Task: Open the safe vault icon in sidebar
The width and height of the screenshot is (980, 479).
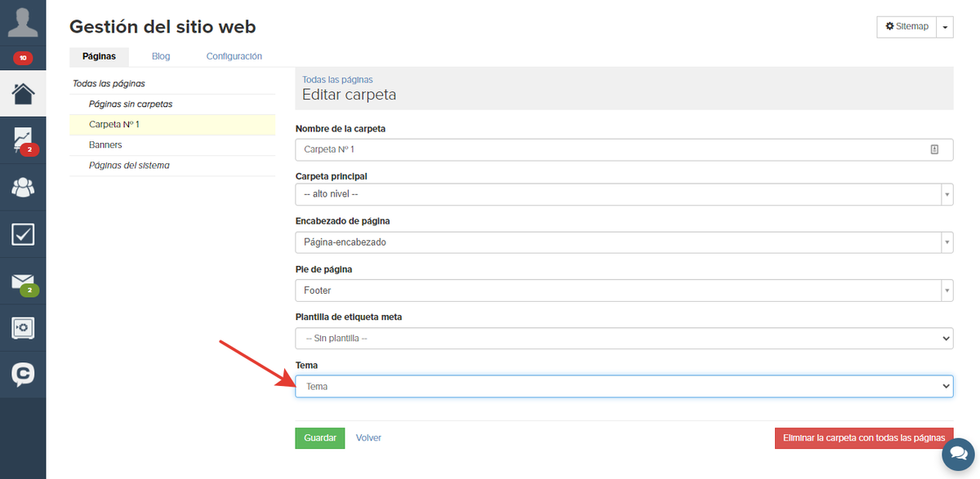Action: pyautogui.click(x=23, y=328)
